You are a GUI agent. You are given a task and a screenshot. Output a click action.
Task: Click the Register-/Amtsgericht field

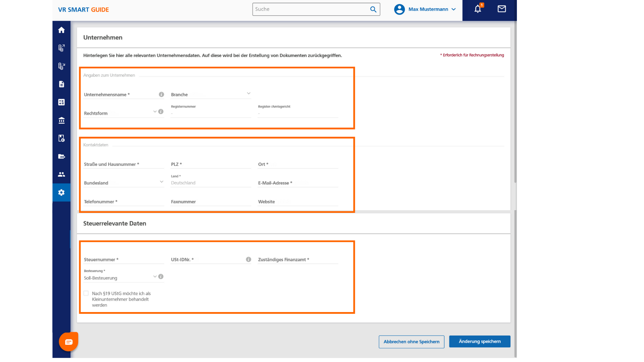[x=298, y=111]
